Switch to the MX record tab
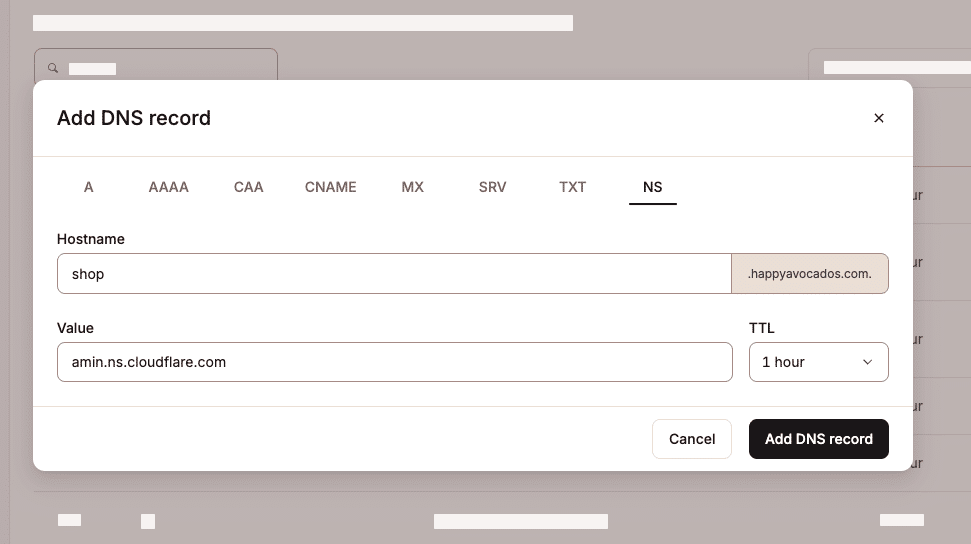Screen dimensions: 971x544 point(412,187)
